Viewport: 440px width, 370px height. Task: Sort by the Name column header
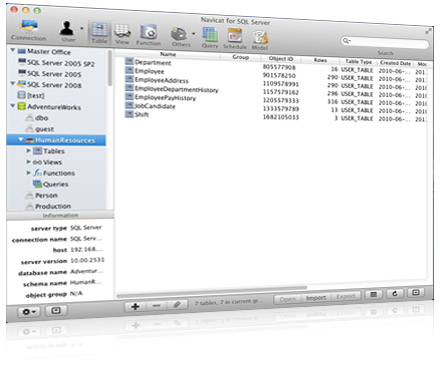168,54
